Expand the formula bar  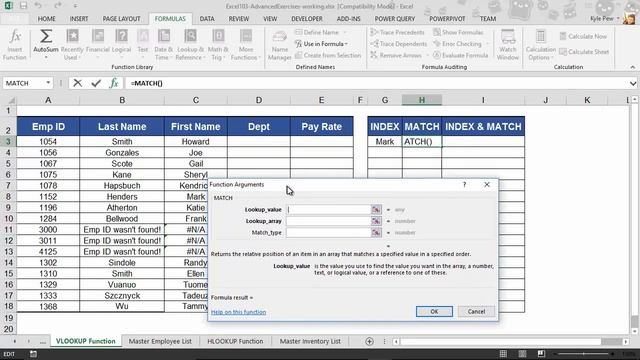pos(633,83)
